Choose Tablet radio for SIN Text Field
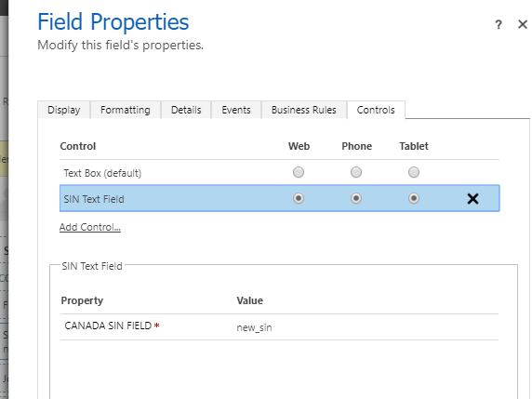 [414, 198]
